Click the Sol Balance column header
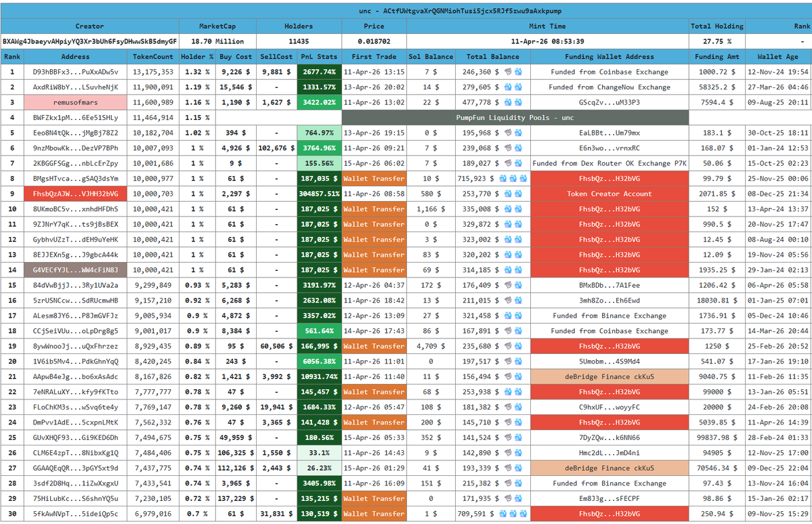Viewport: 812px width, 524px height. pos(431,57)
